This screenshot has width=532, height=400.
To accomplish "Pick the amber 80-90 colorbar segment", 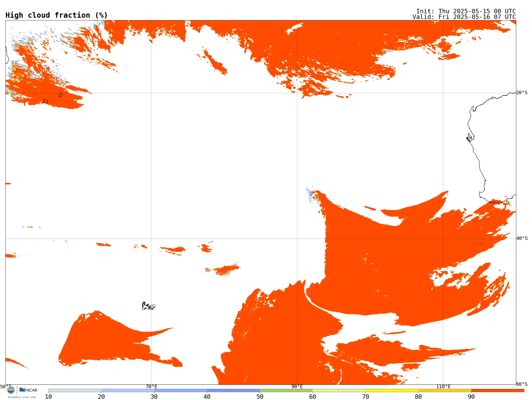I will pyautogui.click(x=445, y=391).
